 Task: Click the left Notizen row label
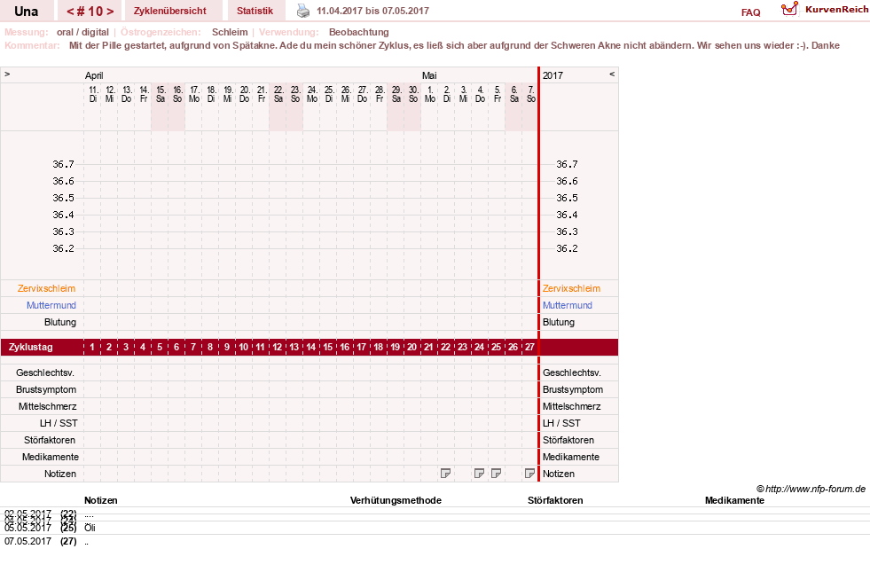click(60, 474)
